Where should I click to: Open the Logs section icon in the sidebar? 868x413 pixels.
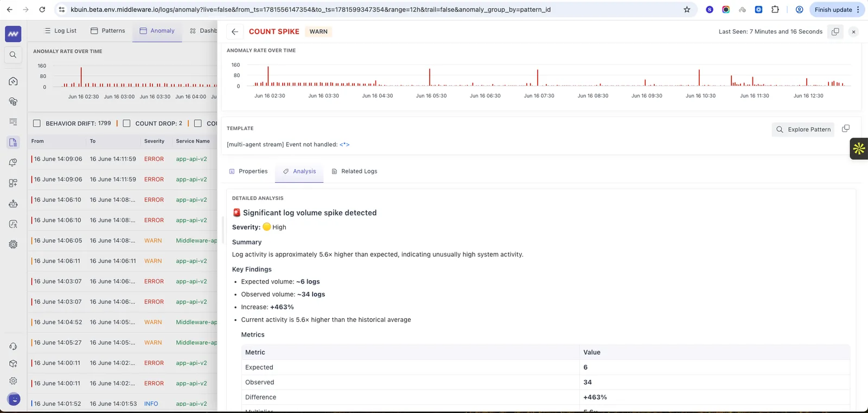13,143
